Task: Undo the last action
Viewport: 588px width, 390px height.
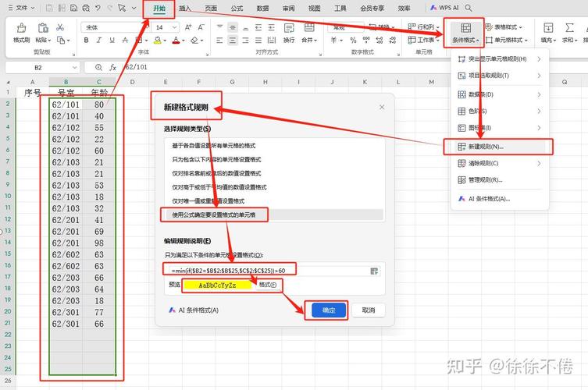Action: point(98,8)
